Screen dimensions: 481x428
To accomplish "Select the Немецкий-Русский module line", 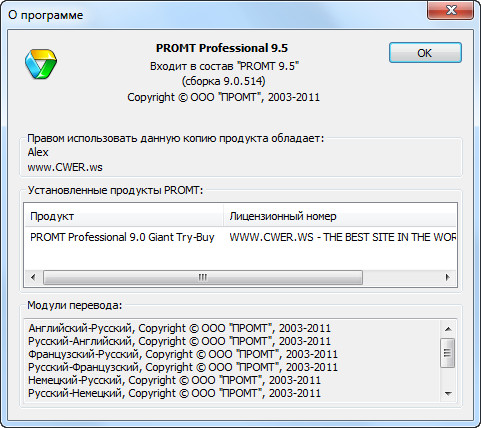I will (x=174, y=380).
